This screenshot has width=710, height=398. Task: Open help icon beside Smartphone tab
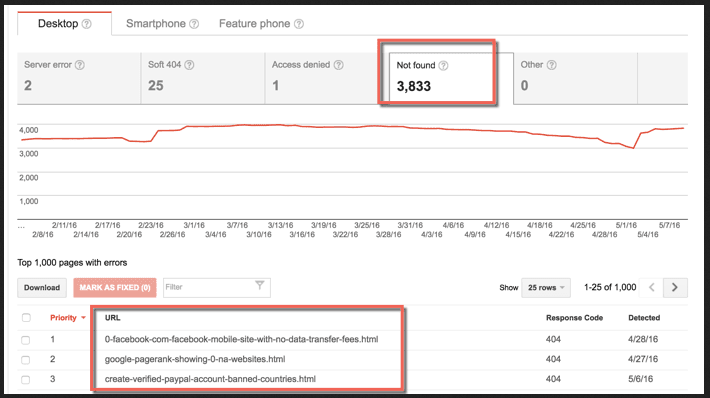pyautogui.click(x=194, y=24)
